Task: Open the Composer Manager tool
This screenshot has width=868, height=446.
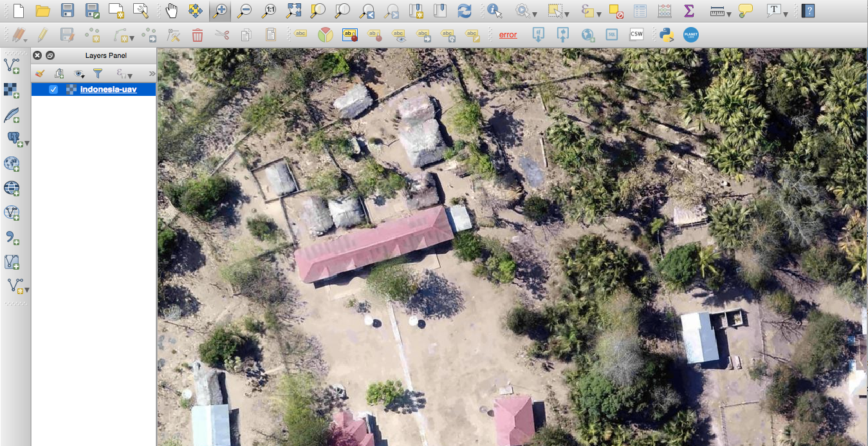Action: click(x=141, y=11)
